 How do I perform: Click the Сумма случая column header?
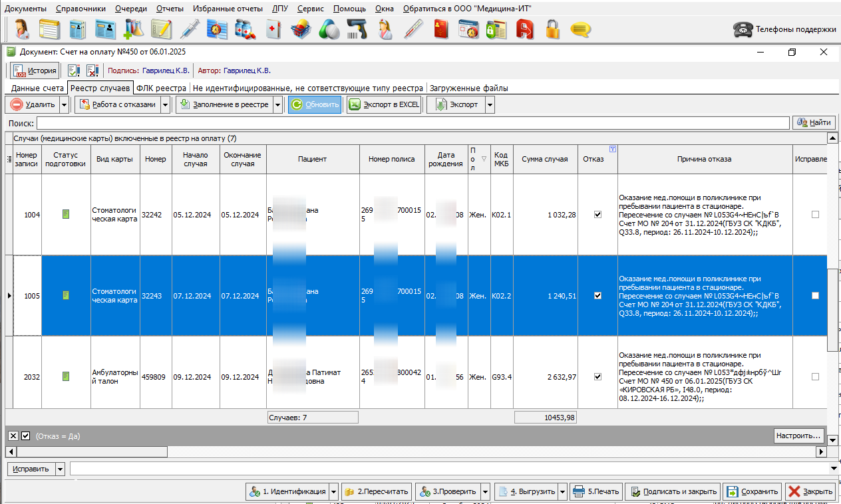545,159
